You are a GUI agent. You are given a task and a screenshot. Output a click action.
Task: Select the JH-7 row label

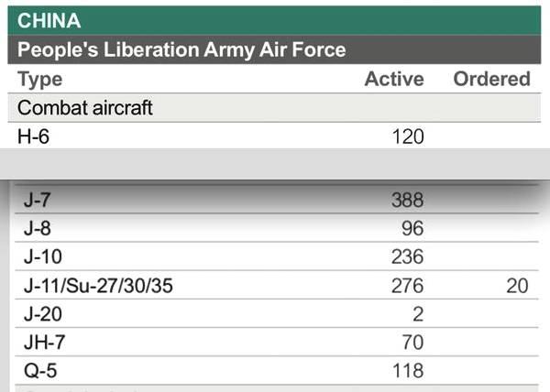coord(45,343)
